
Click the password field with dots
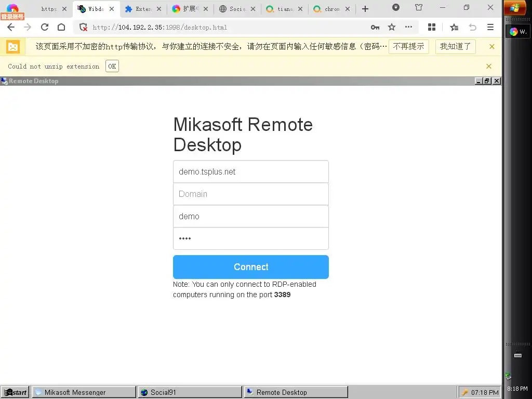[251, 238]
